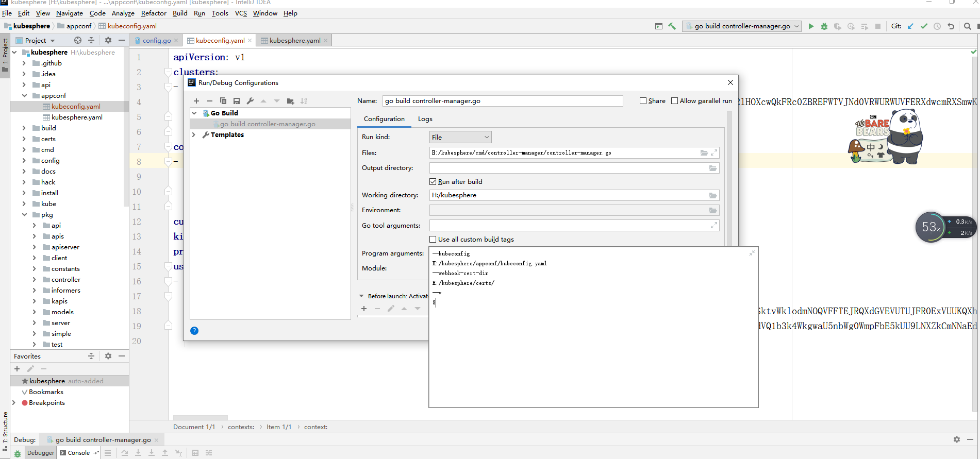Viewport: 980px width, 459px height.
Task: Remove the selected run configuration
Action: click(210, 101)
